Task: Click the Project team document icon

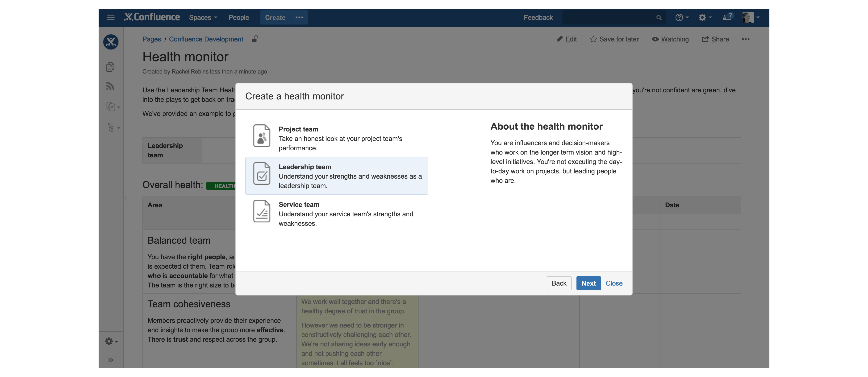Action: [262, 136]
